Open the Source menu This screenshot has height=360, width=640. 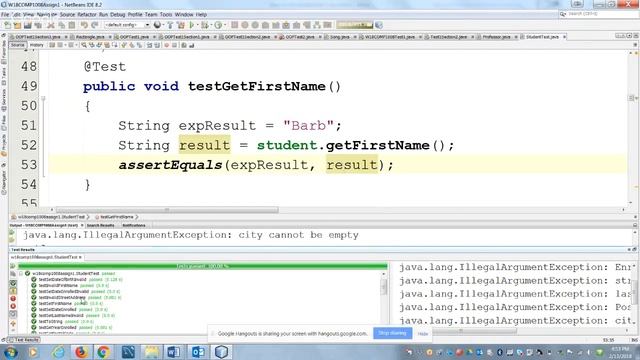click(67, 14)
